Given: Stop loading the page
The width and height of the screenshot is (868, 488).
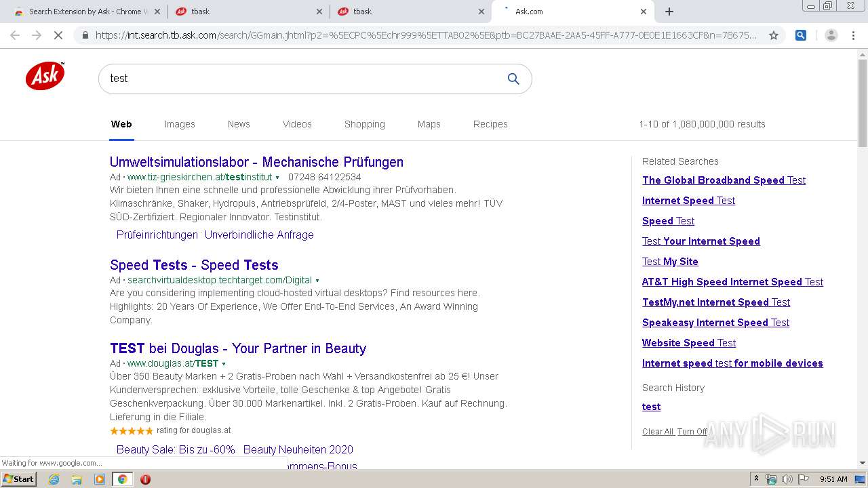Looking at the screenshot, I should coord(58,35).
